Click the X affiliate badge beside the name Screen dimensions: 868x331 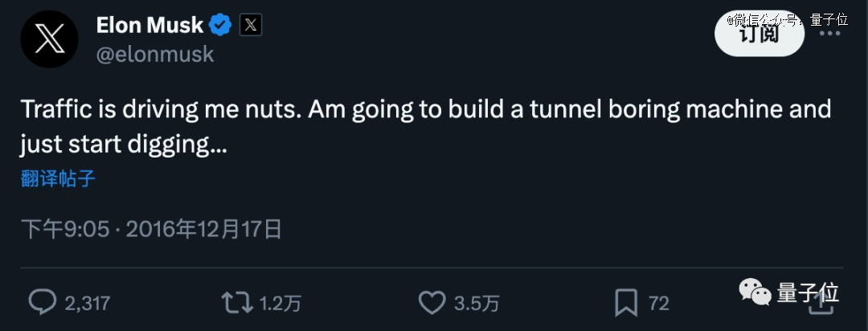tap(250, 26)
